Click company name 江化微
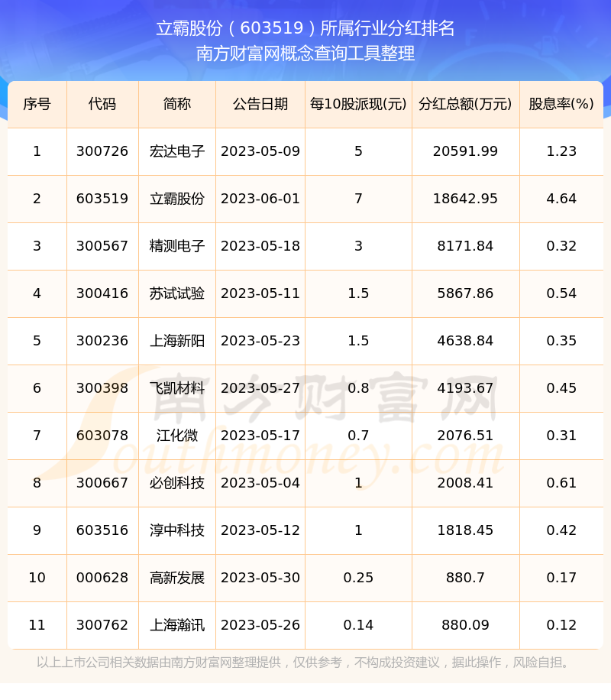This screenshot has width=611, height=700. point(177,436)
